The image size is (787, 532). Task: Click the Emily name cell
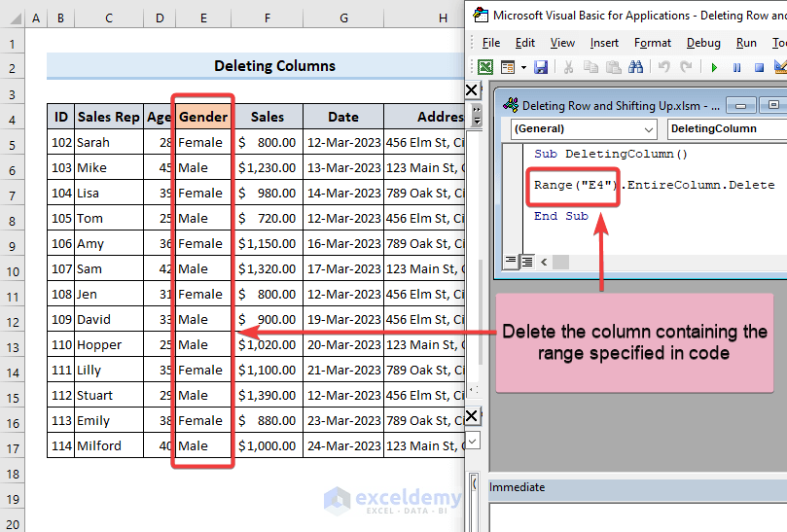point(109,420)
